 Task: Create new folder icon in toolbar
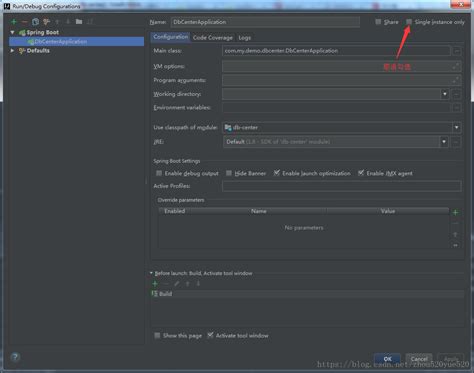(79, 22)
